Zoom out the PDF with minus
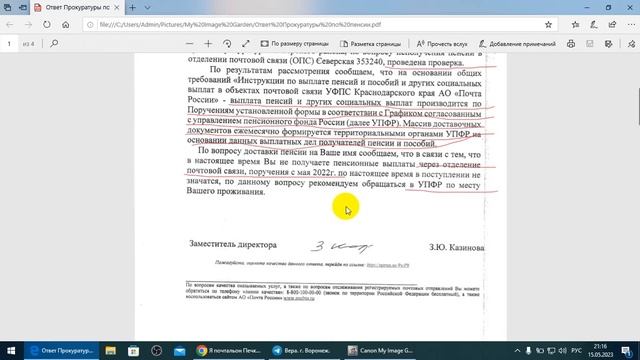The height and width of the screenshot is (360, 640). coord(189,43)
